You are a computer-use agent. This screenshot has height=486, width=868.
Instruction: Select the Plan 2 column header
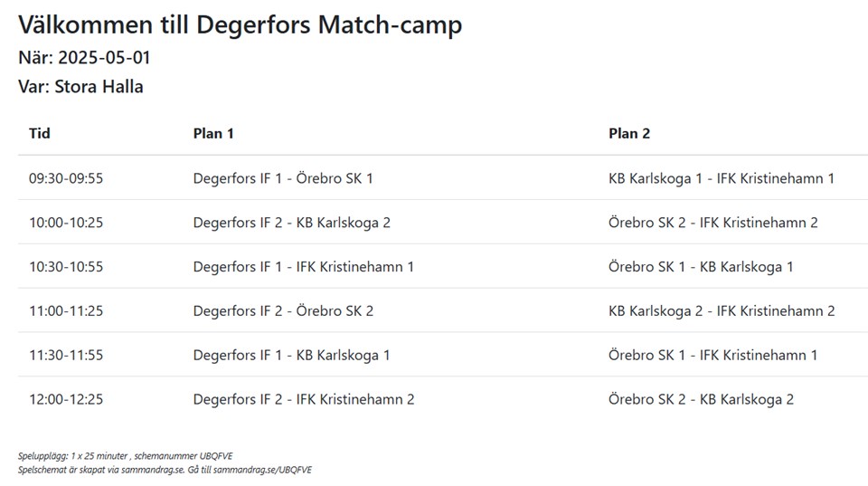pos(629,133)
